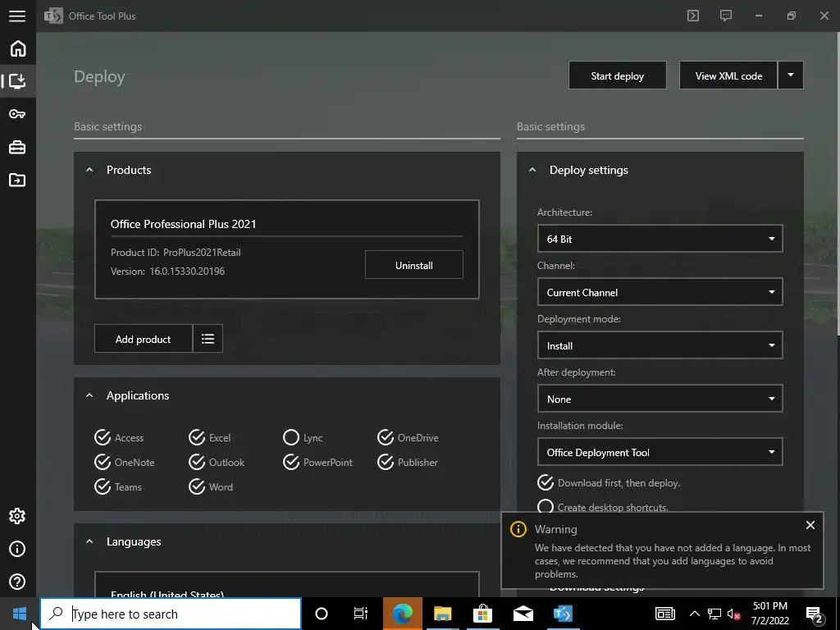Open File Explorer from taskbar
840x630 pixels.
(442, 614)
